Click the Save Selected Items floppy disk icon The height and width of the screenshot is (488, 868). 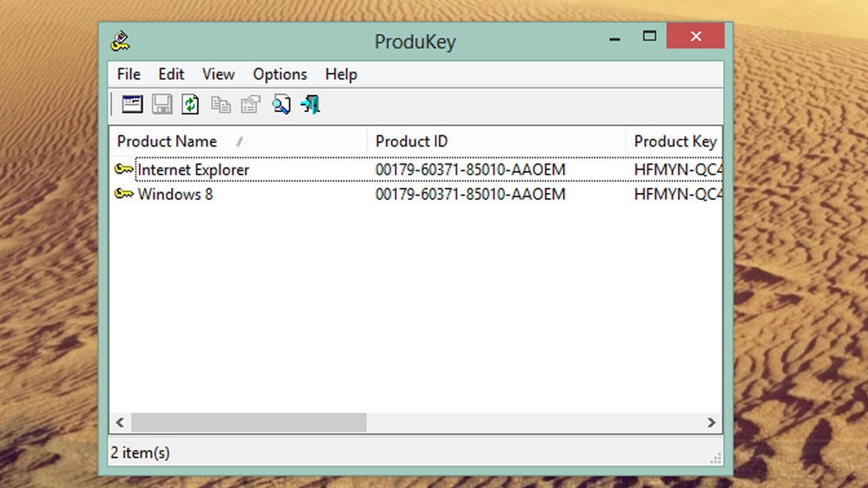[161, 104]
